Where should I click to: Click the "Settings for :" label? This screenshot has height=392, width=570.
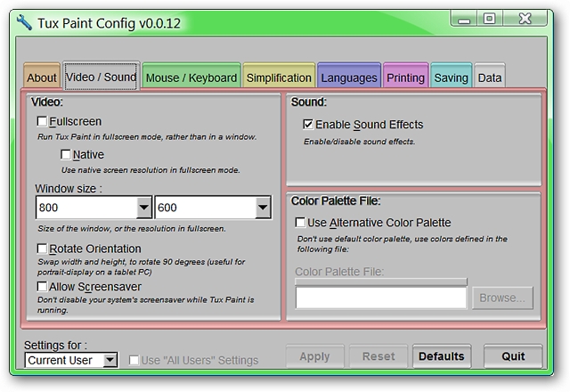click(55, 345)
